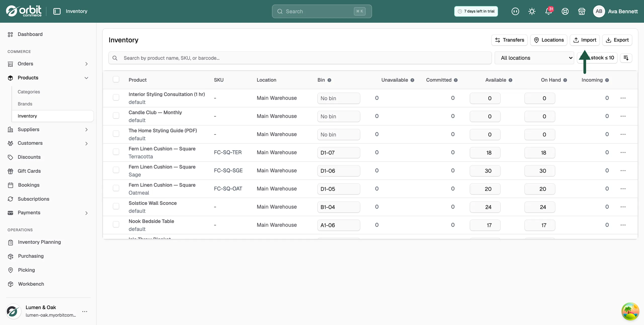Click the 7 days left in trial badge

click(x=476, y=11)
